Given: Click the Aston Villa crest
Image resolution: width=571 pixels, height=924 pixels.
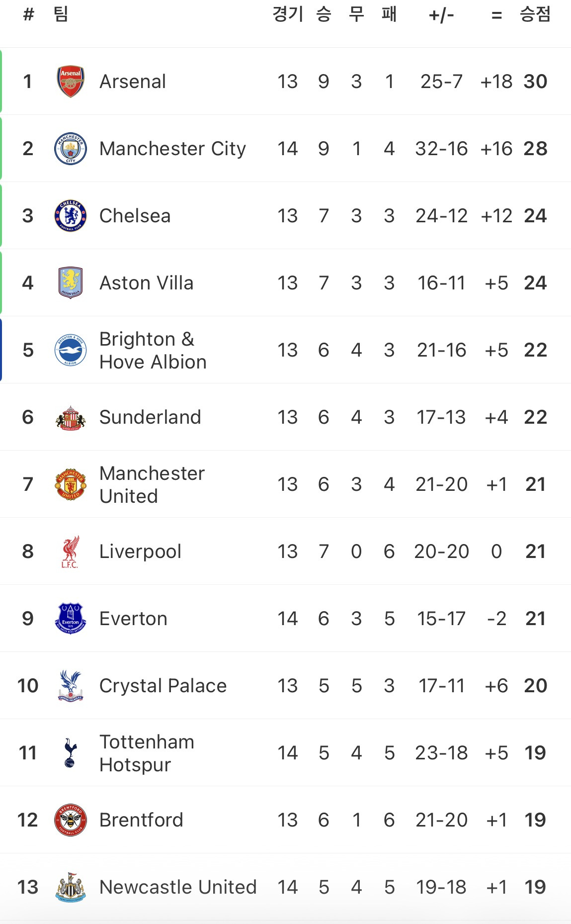Looking at the screenshot, I should pyautogui.click(x=71, y=283).
